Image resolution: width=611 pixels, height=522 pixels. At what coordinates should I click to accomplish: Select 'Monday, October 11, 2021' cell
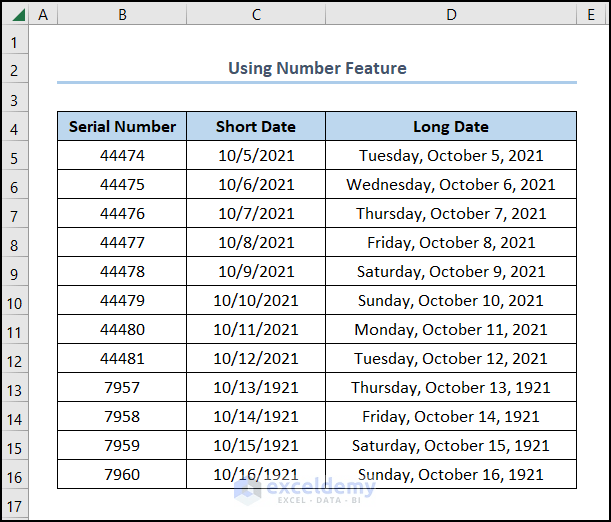pos(451,329)
